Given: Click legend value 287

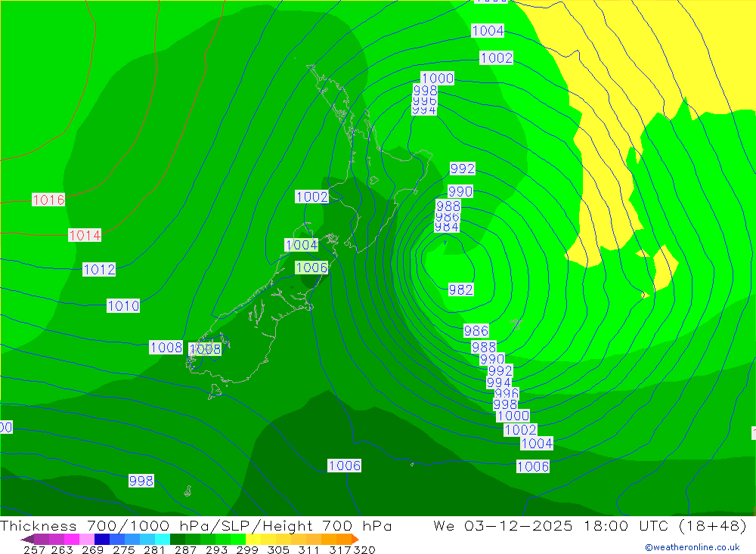Looking at the screenshot, I should pyautogui.click(x=185, y=549).
